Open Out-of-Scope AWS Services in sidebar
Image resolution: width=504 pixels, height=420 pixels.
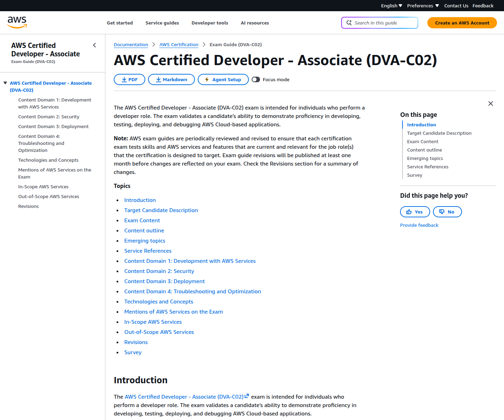(49, 196)
